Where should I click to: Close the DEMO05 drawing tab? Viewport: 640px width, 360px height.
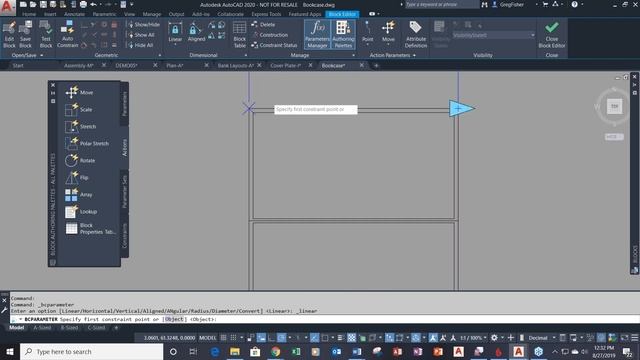(x=155, y=65)
